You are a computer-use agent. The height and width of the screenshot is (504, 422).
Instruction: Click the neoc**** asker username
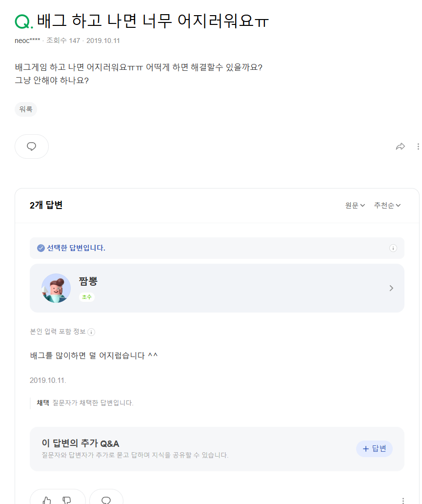pos(27,41)
